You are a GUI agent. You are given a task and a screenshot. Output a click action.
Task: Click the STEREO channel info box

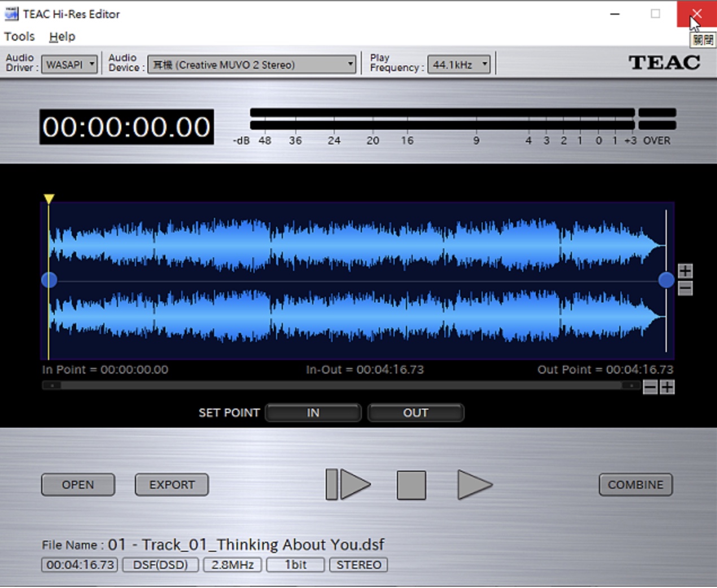tap(358, 565)
